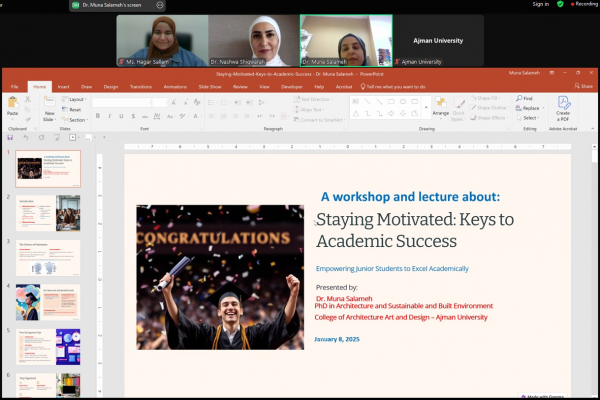Expand the Section dropdown
Screen dimensions: 600x400
coord(77,119)
